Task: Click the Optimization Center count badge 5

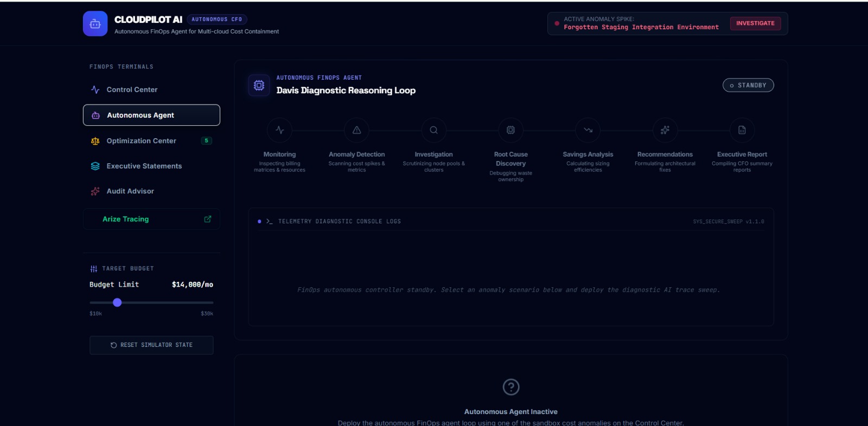Action: coord(206,141)
